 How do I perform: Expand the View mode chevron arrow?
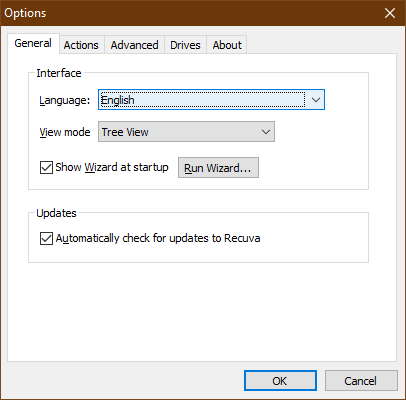pos(266,132)
